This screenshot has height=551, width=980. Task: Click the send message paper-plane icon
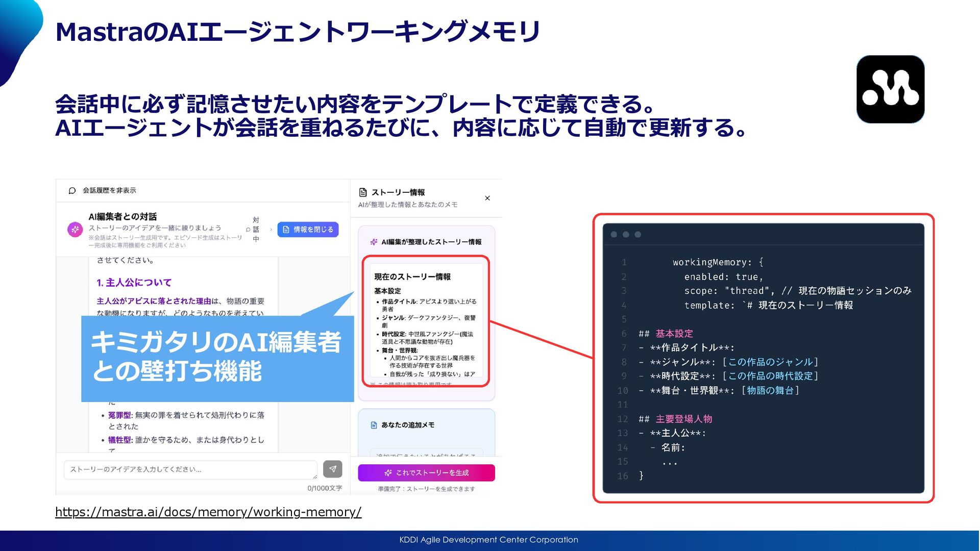[332, 469]
